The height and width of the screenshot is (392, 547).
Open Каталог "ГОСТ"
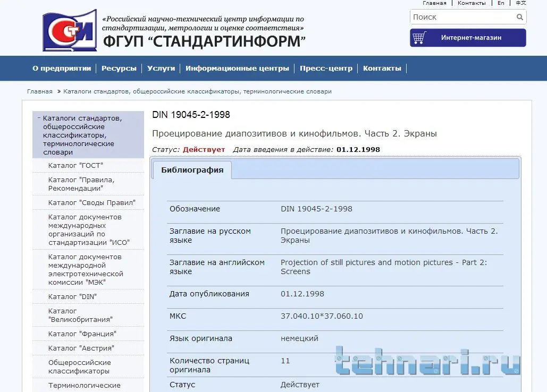(x=75, y=166)
